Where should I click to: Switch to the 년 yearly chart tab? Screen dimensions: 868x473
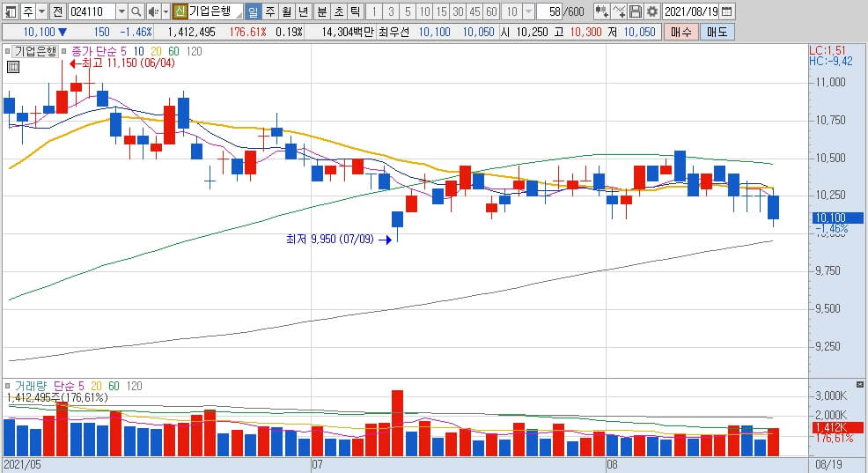click(303, 11)
